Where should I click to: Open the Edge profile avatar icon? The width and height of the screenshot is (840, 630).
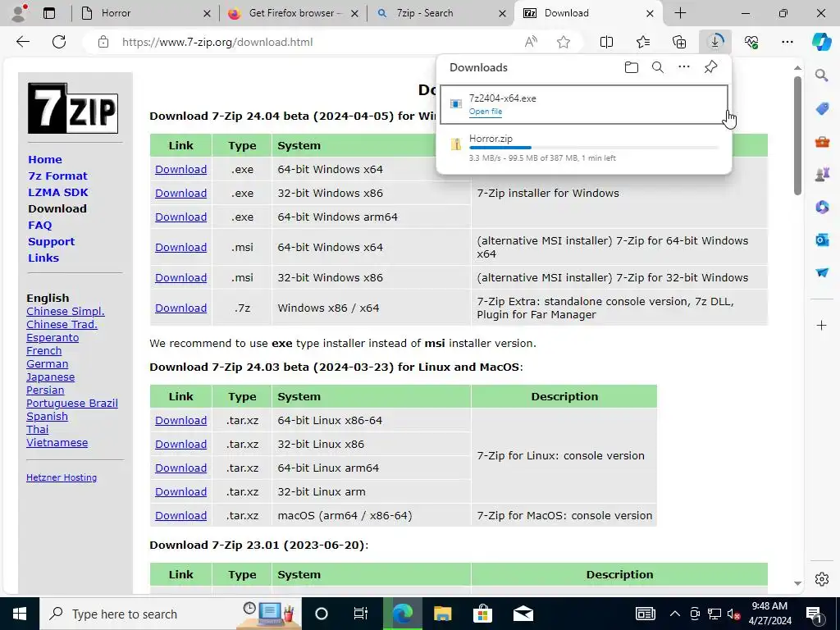pyautogui.click(x=20, y=13)
